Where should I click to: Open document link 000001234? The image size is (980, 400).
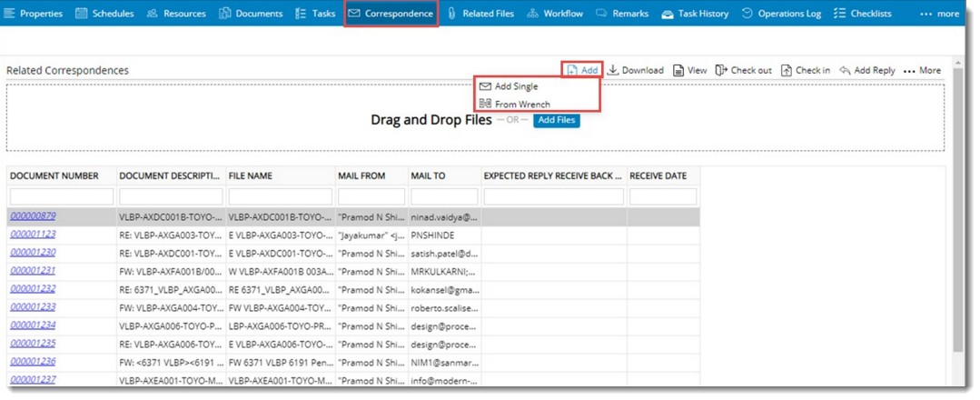tap(33, 325)
